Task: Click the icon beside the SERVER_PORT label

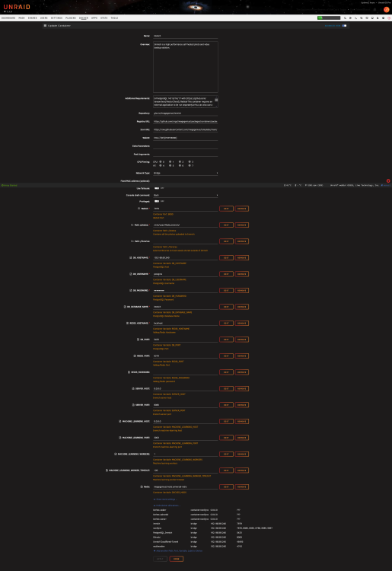Action: point(133,405)
